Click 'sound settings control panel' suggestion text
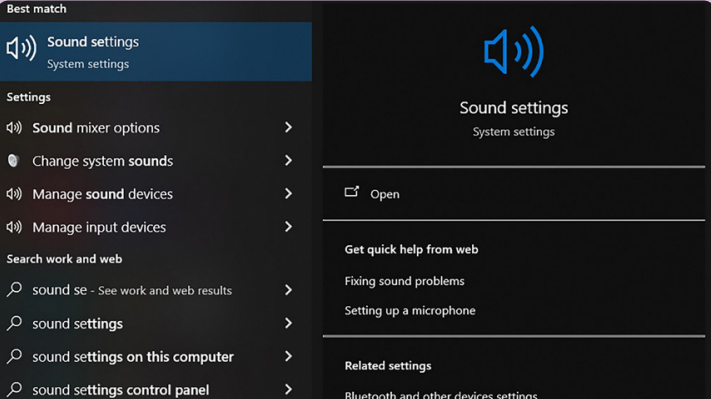Image resolution: width=711 pixels, height=399 pixels. tap(121, 390)
